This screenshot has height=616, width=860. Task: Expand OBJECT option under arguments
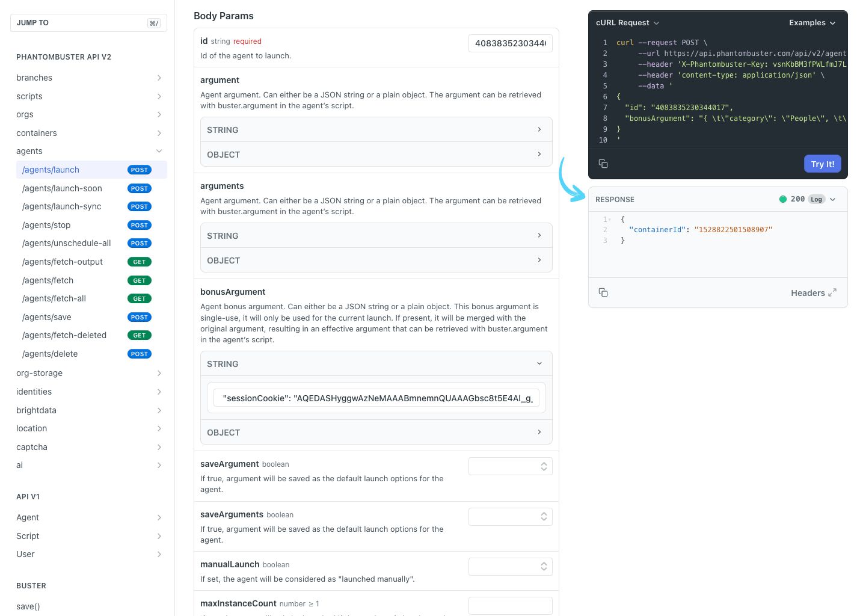[376, 260]
